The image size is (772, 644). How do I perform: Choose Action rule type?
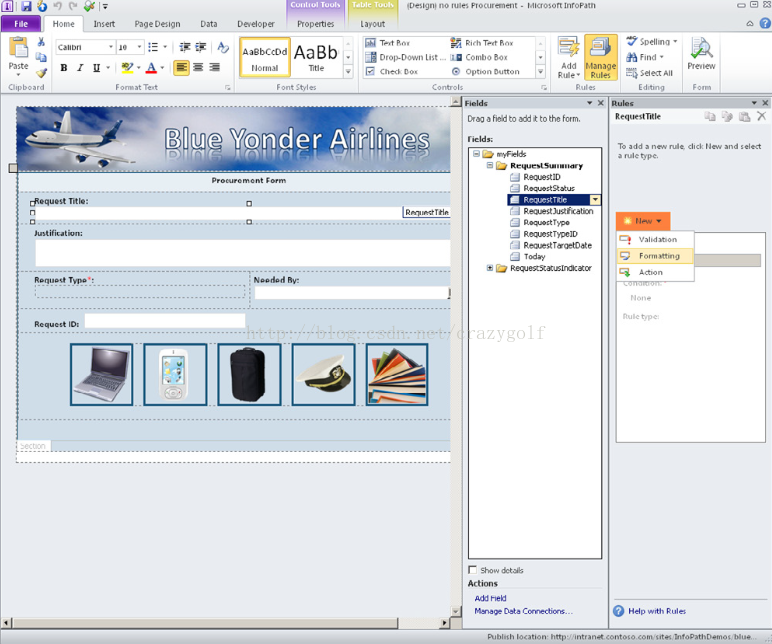655,272
